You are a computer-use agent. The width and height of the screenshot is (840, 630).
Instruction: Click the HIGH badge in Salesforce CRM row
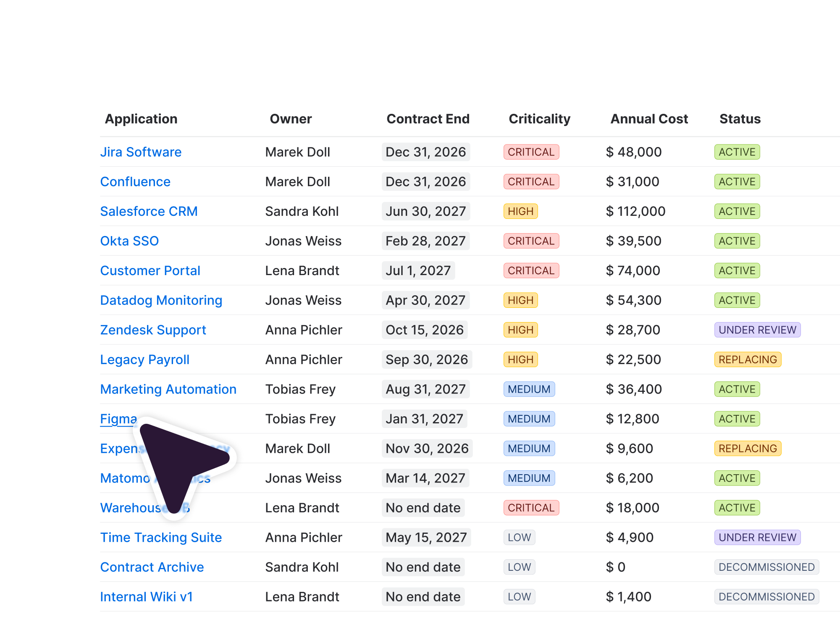(x=521, y=211)
